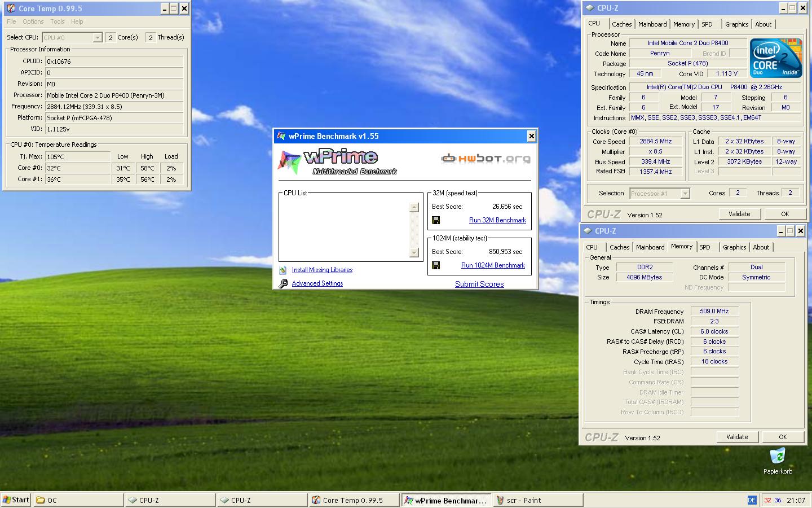The height and width of the screenshot is (508, 812).
Task: Switch to the OC folder taskbar button
Action: (x=78, y=500)
